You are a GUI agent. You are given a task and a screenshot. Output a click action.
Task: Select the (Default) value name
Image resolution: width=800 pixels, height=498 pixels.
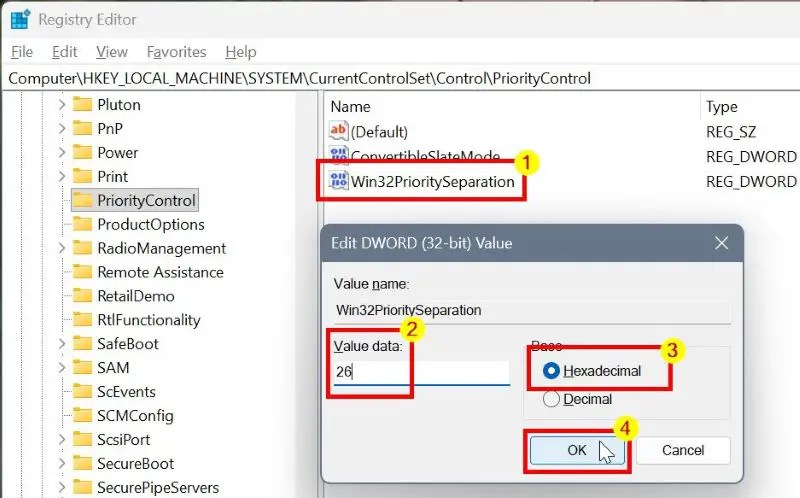(380, 132)
